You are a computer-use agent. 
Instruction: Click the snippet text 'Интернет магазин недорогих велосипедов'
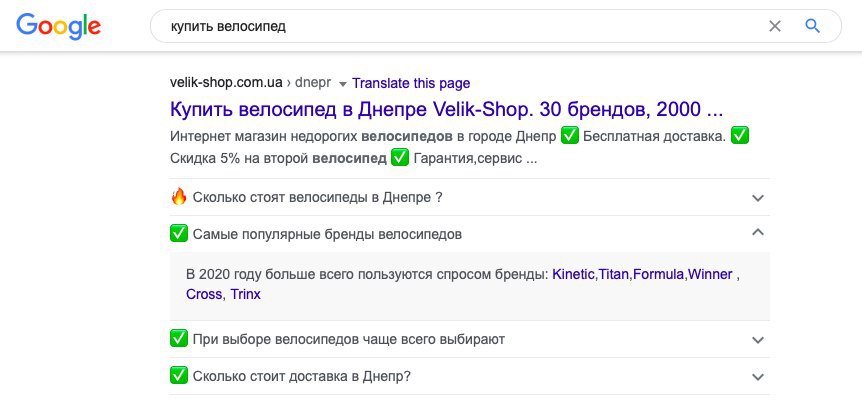pyautogui.click(x=312, y=136)
